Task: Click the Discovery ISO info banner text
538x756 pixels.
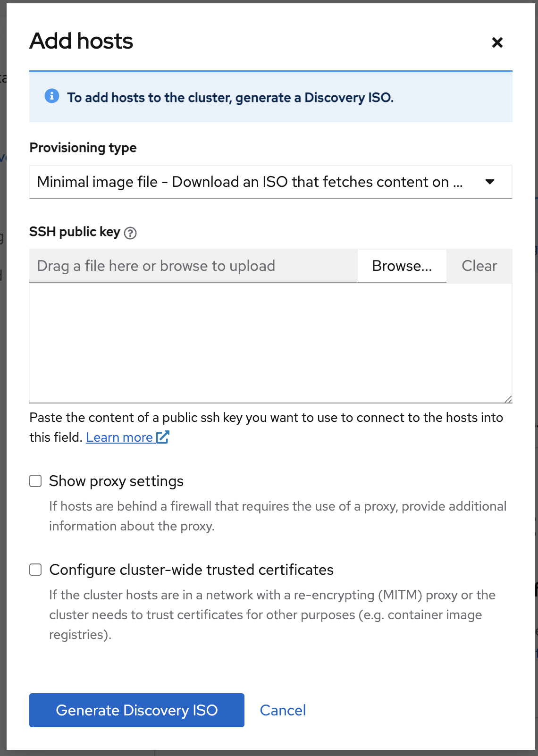Action: point(230,98)
